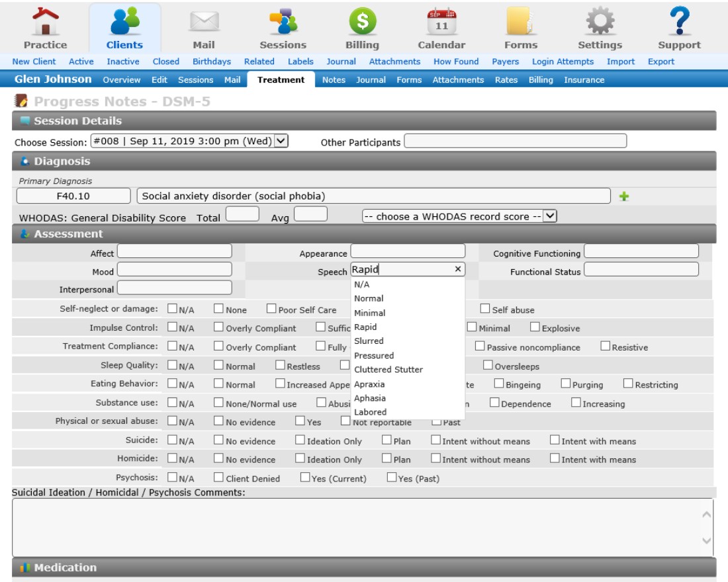Image resolution: width=728 pixels, height=582 pixels.
Task: Check Dependence under Substance use
Action: click(x=494, y=402)
